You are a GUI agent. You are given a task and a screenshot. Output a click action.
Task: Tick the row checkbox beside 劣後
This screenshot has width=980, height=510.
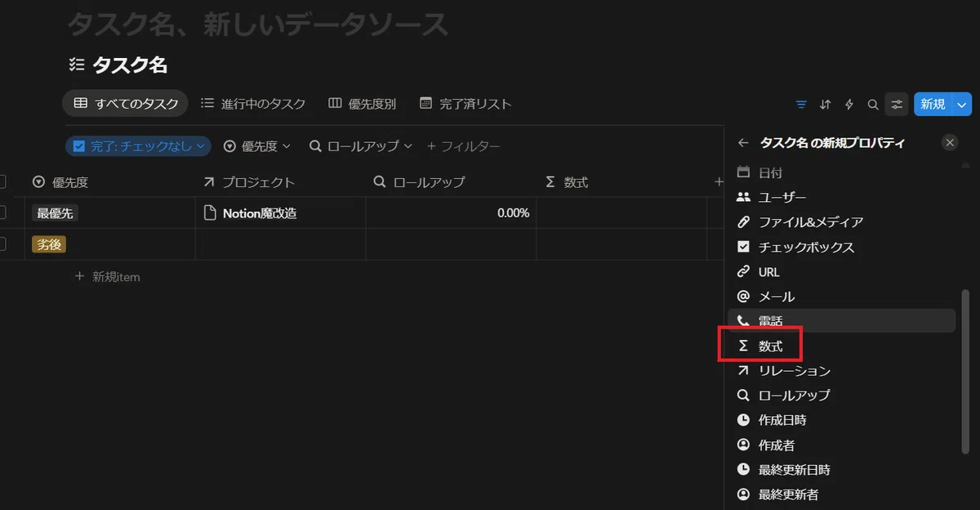coord(2,244)
